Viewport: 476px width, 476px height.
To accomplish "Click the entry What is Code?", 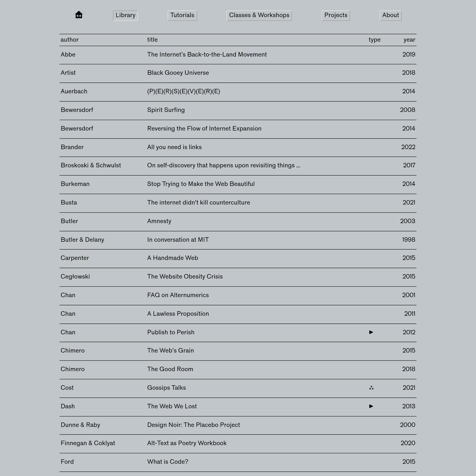I will pyautogui.click(x=168, y=461).
